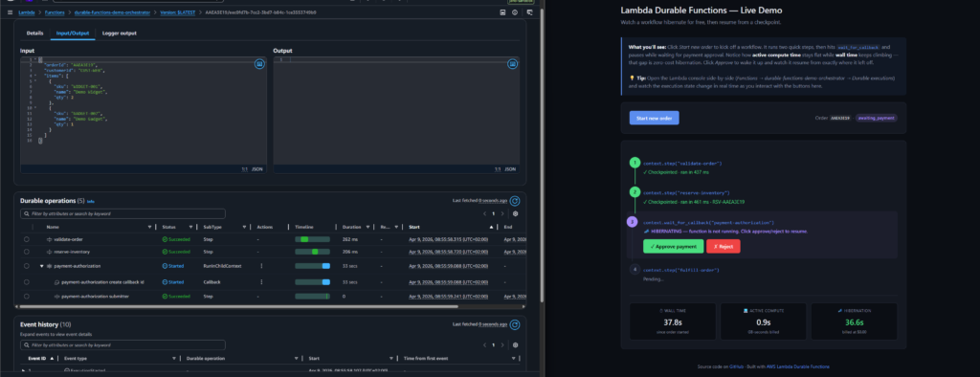This screenshot has height=377, width=980.
Task: Click timeline bar for reserve-inventory
Action: [313, 252]
